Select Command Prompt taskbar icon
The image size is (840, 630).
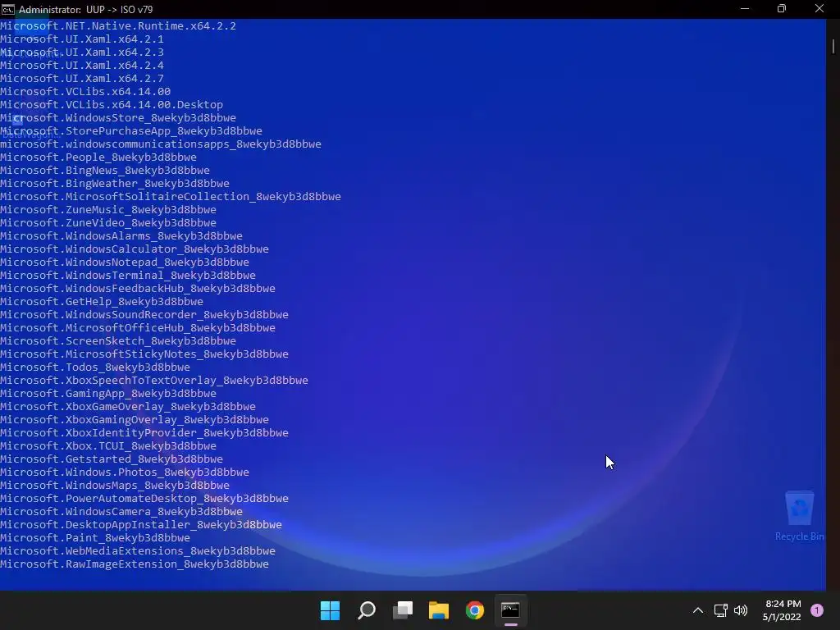click(x=510, y=610)
